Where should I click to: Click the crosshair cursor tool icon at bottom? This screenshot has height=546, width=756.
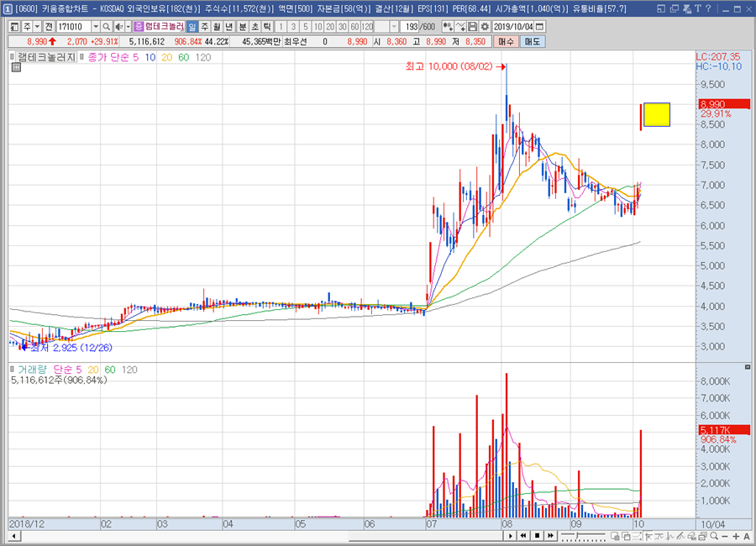pos(648,536)
